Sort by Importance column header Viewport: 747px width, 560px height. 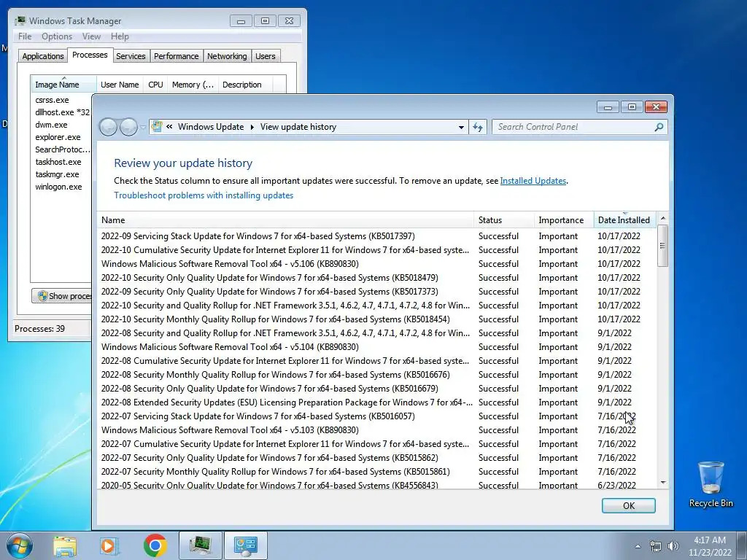564,220
